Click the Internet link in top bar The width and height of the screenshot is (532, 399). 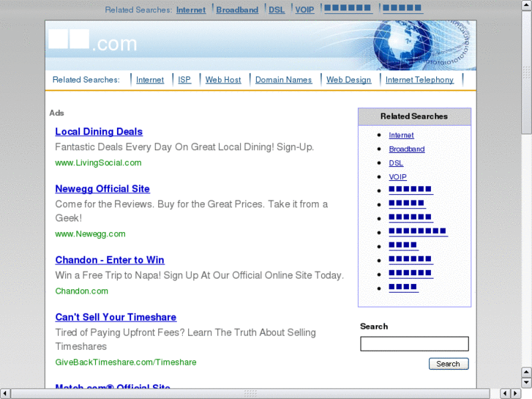coord(191,10)
